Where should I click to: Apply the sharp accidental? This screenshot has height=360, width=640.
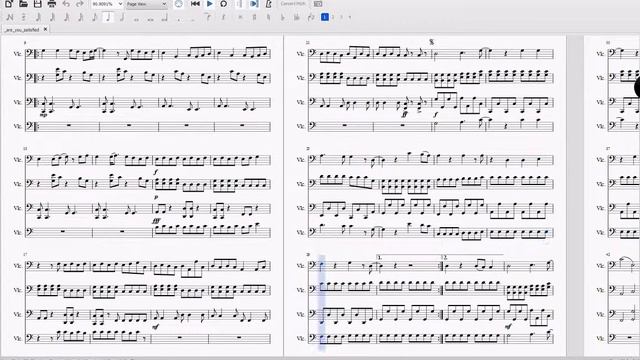(x=254, y=17)
